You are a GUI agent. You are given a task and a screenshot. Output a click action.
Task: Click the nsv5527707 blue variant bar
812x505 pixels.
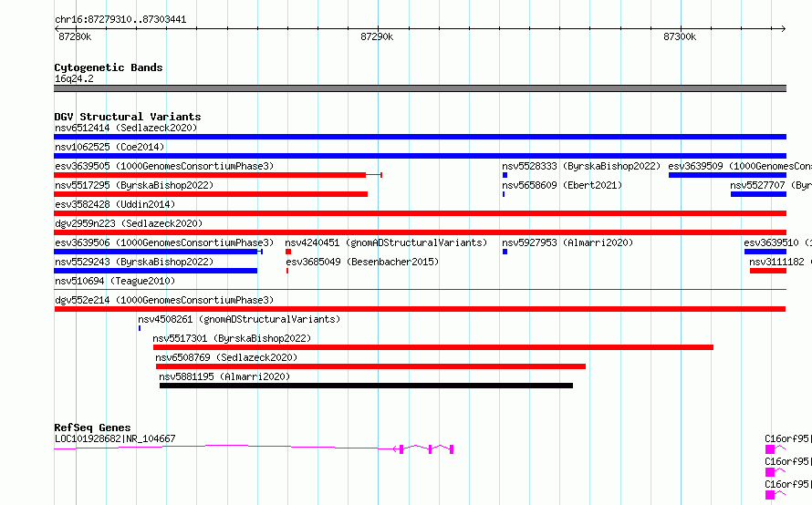(x=759, y=194)
